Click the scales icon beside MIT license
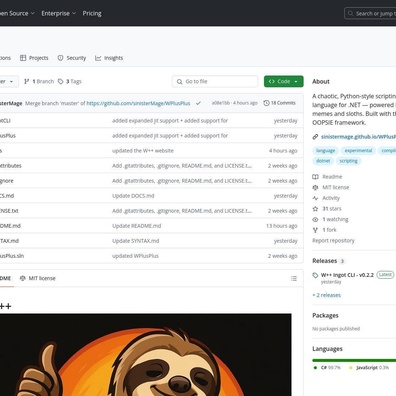 (x=315, y=187)
